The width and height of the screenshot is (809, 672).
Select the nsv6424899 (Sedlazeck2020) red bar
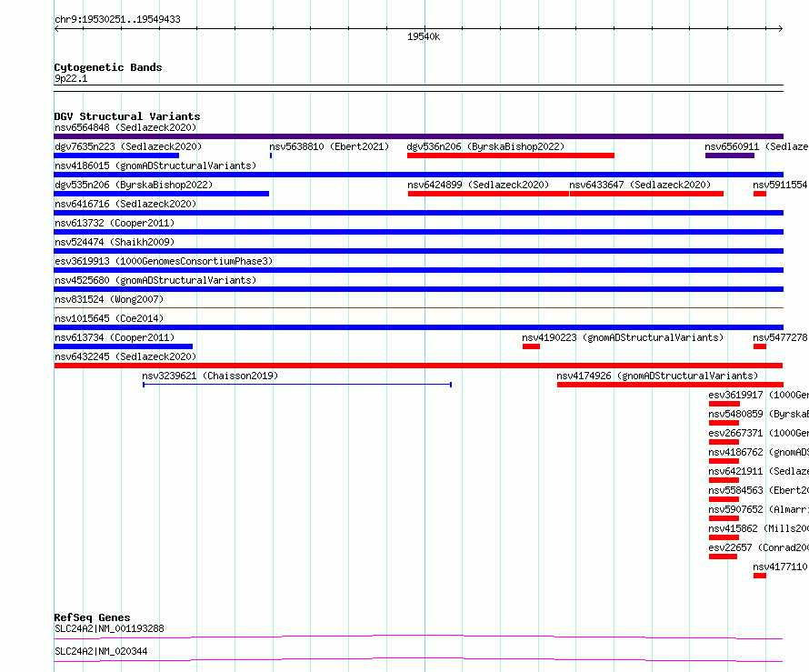pyautogui.click(x=488, y=194)
